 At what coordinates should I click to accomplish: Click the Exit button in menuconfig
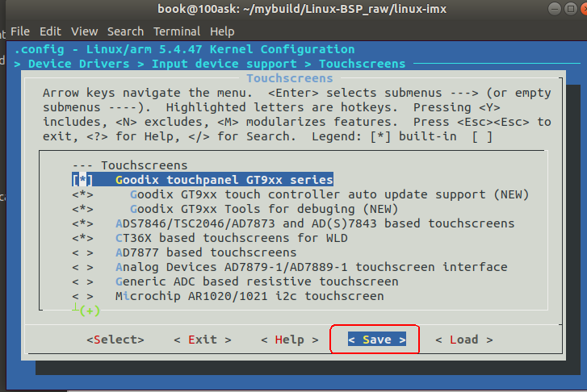pyautogui.click(x=203, y=340)
